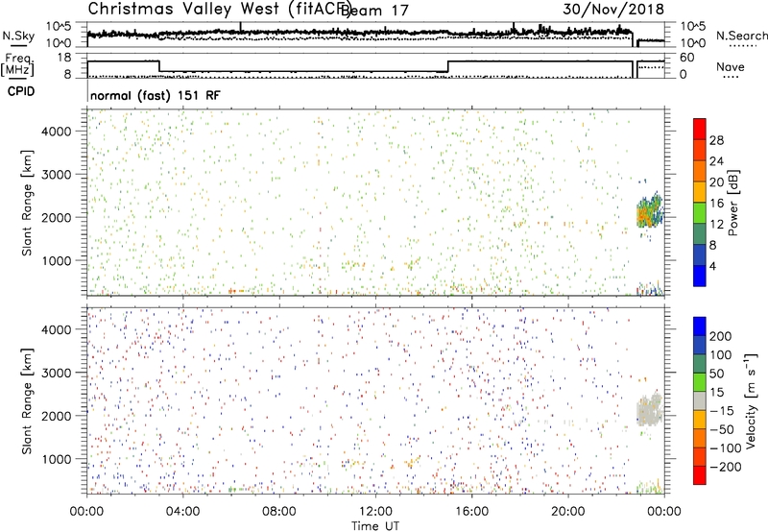Viewport: 768px width, 532px height.
Task: Click the 'Beam 17' label
Action: pos(374,11)
